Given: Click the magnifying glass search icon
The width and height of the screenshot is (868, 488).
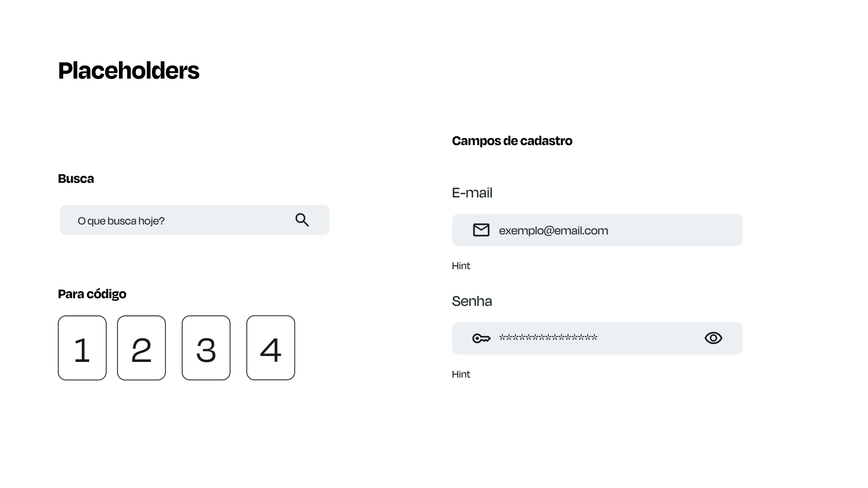Looking at the screenshot, I should 302,220.
